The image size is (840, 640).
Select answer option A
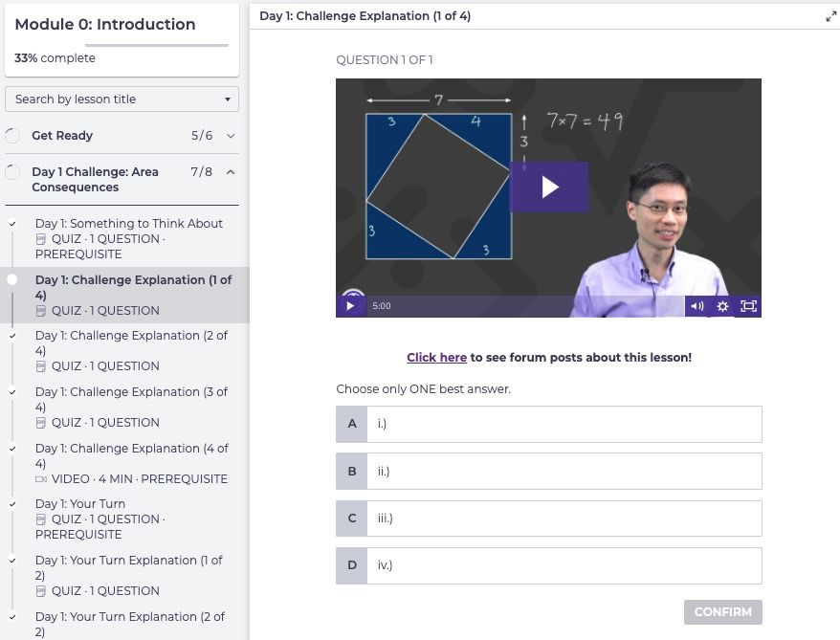(x=548, y=424)
